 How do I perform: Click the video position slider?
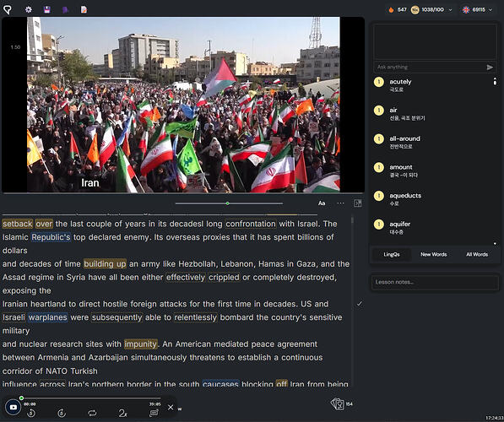pyautogui.click(x=229, y=203)
